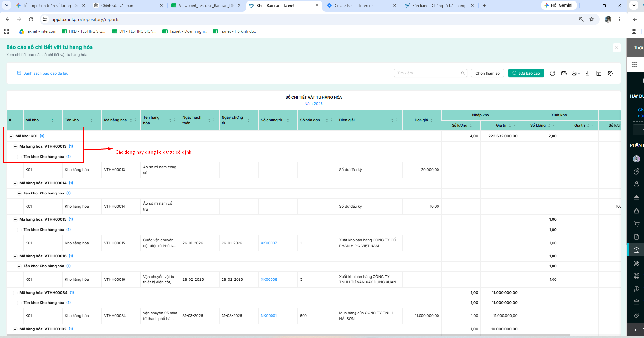Screen dimensions: 644x338
Task: Click the Lưu báo cáo button
Action: click(526, 73)
